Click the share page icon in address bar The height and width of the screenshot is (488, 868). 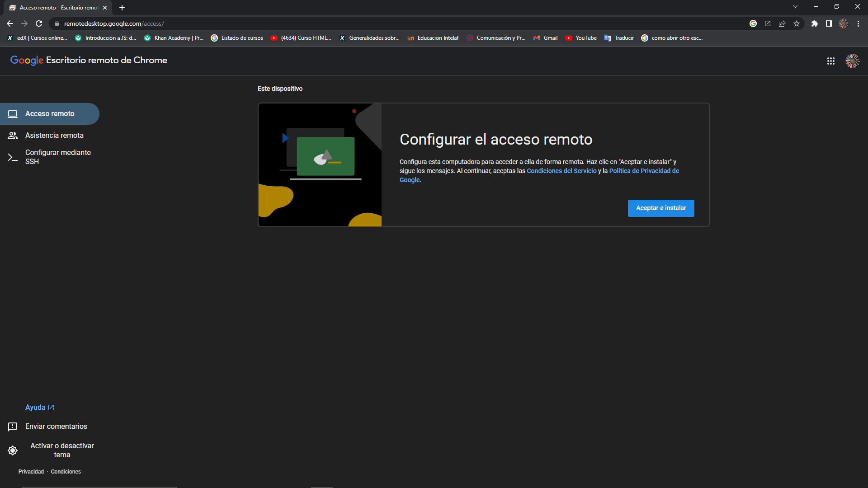point(782,23)
